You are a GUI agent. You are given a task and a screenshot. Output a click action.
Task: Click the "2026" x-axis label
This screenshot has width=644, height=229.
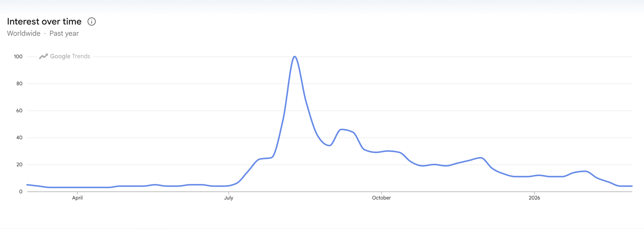point(534,198)
